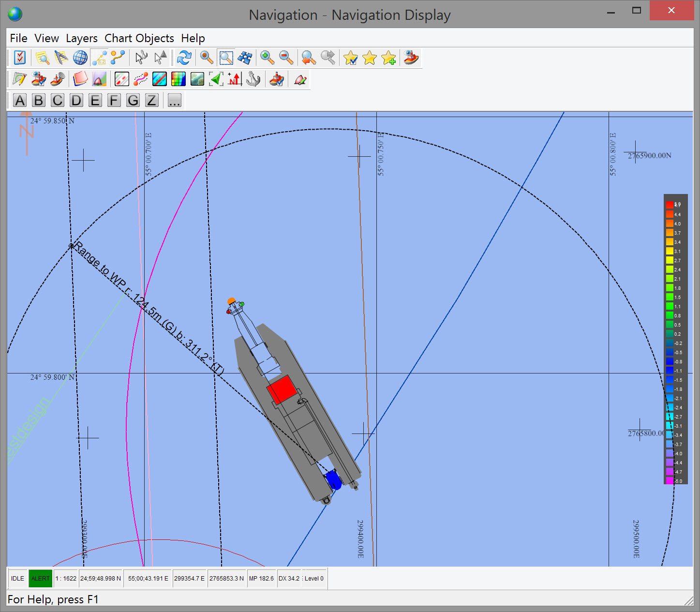Click the refresh display icon
Viewport: 700px width, 612px height.
point(184,58)
